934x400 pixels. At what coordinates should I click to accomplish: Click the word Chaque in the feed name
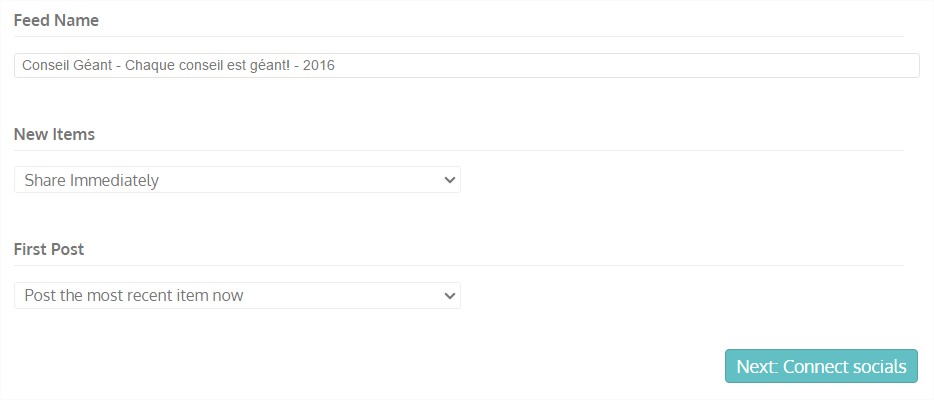[150, 66]
